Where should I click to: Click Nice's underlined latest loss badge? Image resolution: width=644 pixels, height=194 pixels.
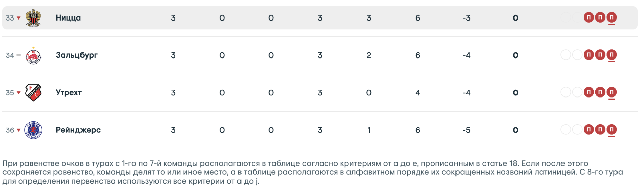(611, 17)
